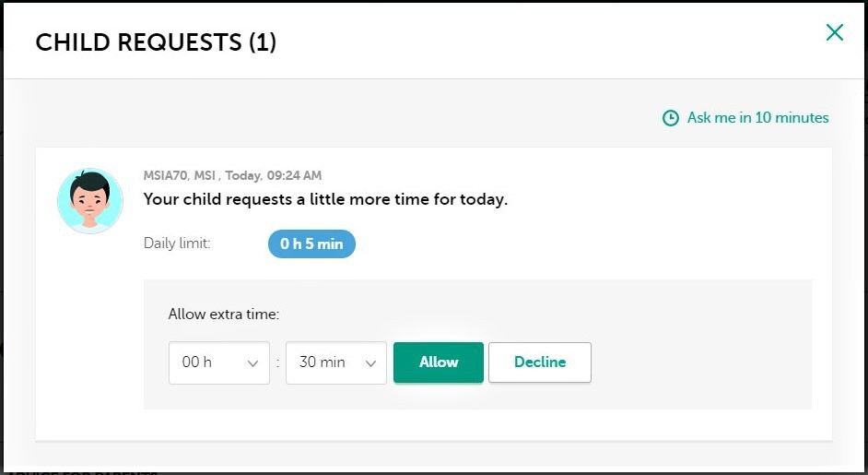Click the child's avatar picture
This screenshot has height=475, width=868.
(89, 200)
